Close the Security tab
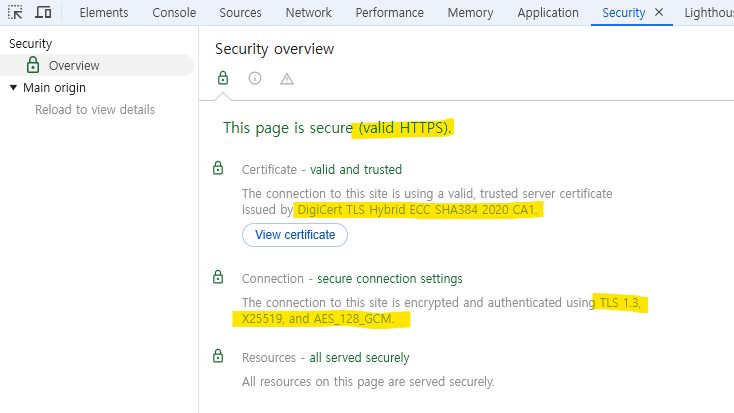Screen dimensions: 734x413 pos(658,13)
